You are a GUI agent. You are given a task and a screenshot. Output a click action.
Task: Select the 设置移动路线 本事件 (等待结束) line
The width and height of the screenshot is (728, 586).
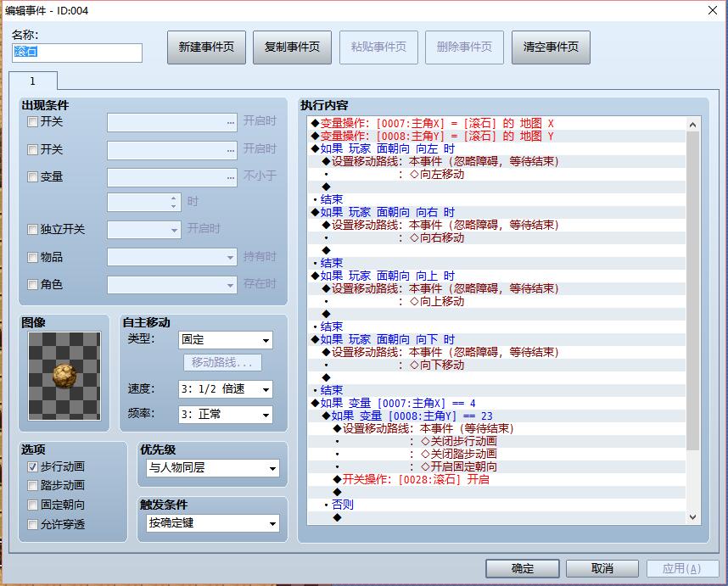pyautogui.click(x=496, y=429)
